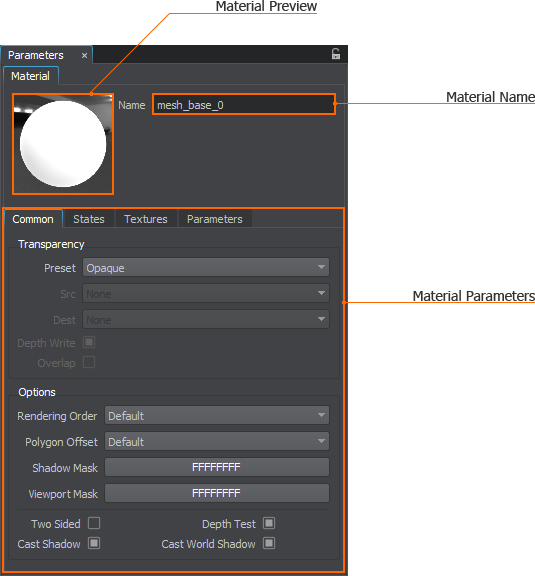Disable the Cast World Shadow checkbox

(x=269, y=543)
